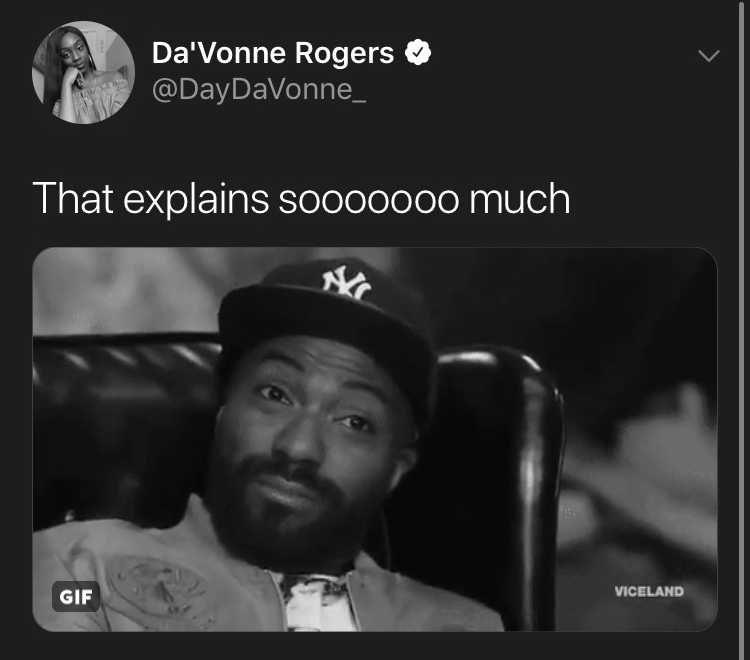Visit the @DayDaVonne_ handle link
The height and width of the screenshot is (660, 750).
coord(259,89)
